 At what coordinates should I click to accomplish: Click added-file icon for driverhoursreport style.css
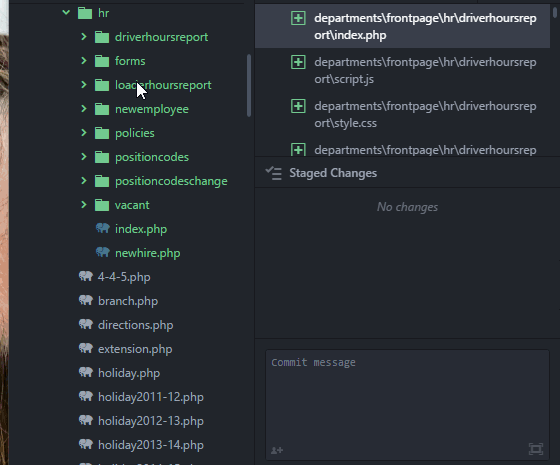[x=298, y=106]
